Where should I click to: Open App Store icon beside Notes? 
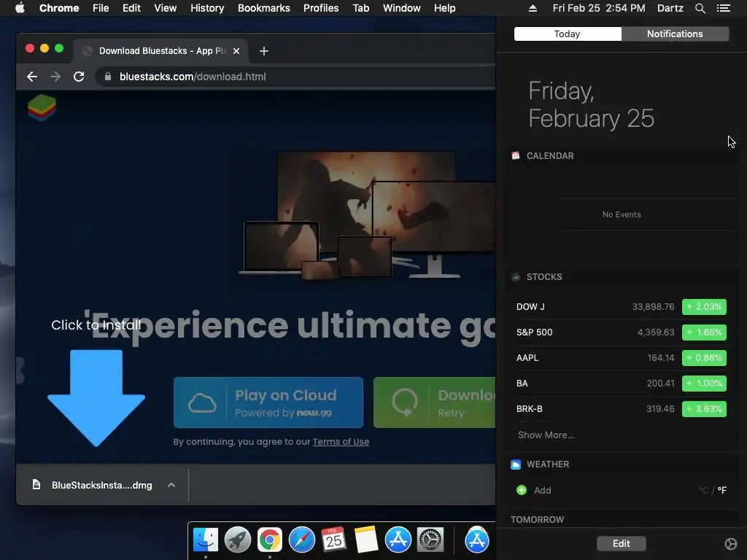pyautogui.click(x=398, y=540)
